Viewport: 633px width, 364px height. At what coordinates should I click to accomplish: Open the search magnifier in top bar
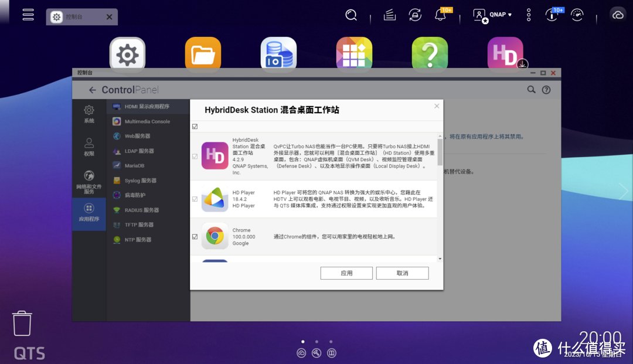(351, 15)
